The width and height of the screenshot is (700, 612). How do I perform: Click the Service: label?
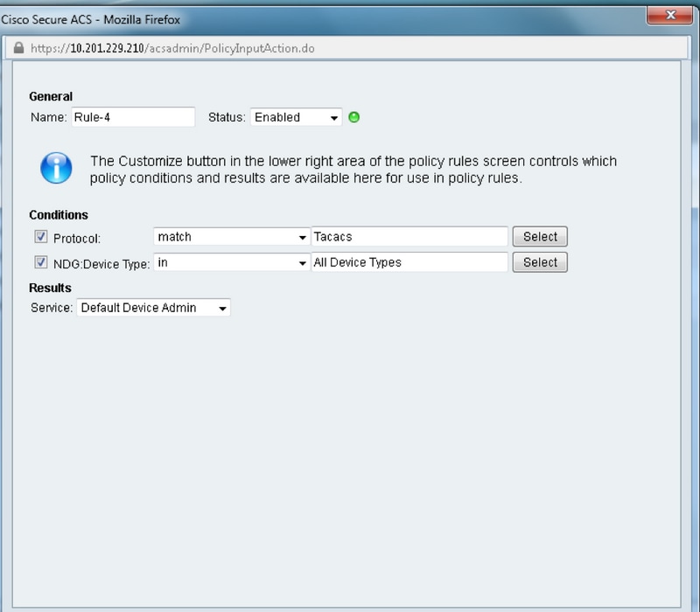(52, 308)
